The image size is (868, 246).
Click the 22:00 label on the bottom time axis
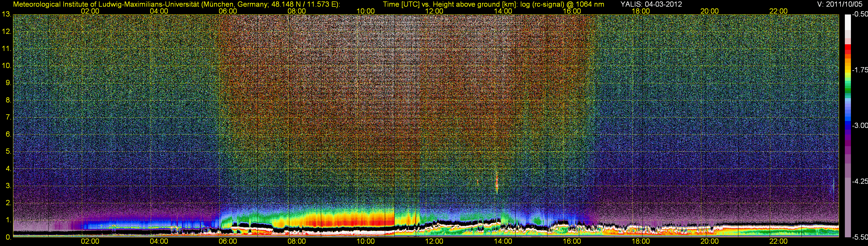[778, 242]
